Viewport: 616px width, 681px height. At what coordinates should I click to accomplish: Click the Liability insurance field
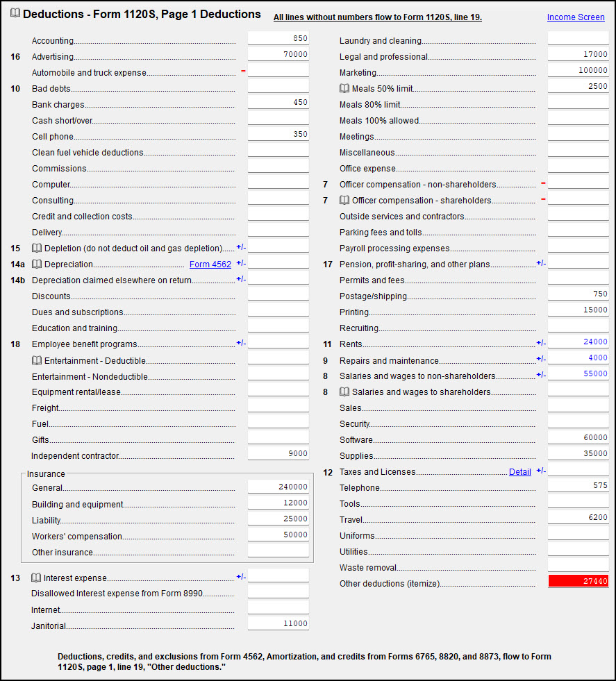coord(278,519)
